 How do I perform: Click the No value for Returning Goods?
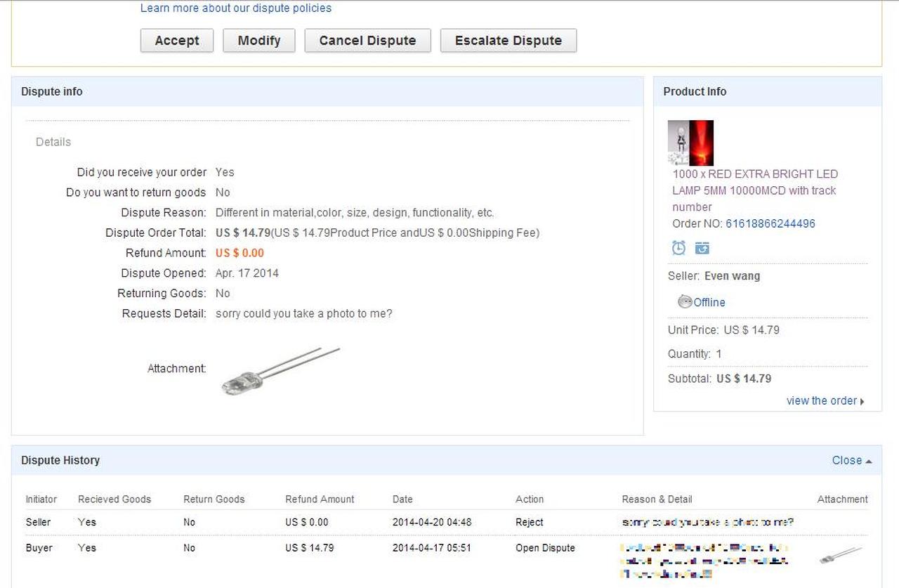(223, 294)
